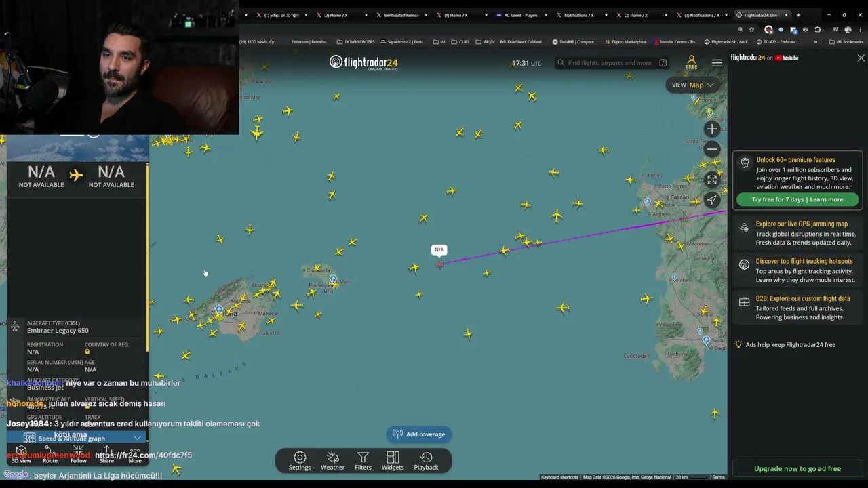
Task: Click the 17:31 UTC clock
Action: point(526,63)
